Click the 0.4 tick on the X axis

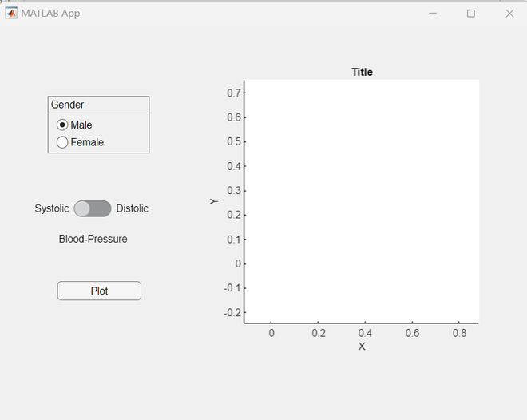tap(365, 332)
